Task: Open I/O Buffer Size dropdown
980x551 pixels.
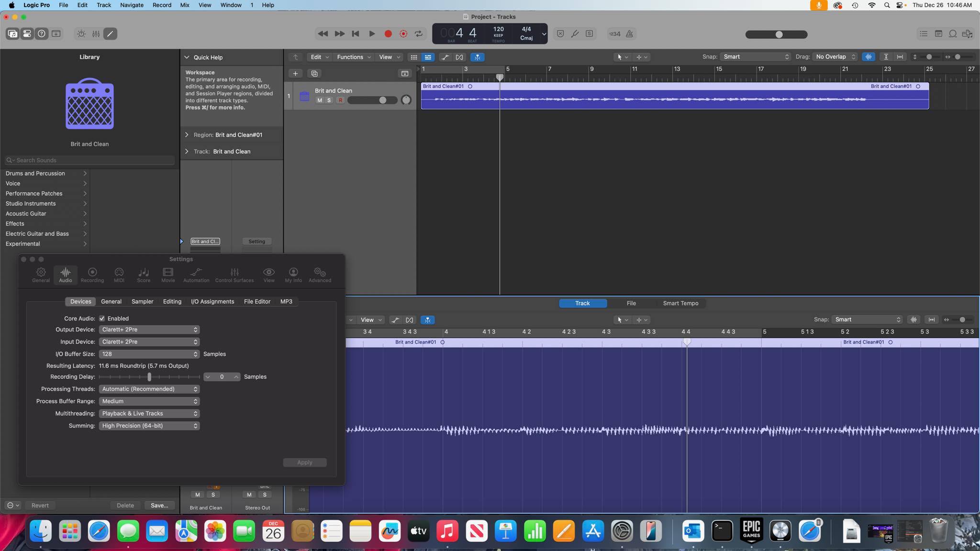Action: pyautogui.click(x=149, y=354)
